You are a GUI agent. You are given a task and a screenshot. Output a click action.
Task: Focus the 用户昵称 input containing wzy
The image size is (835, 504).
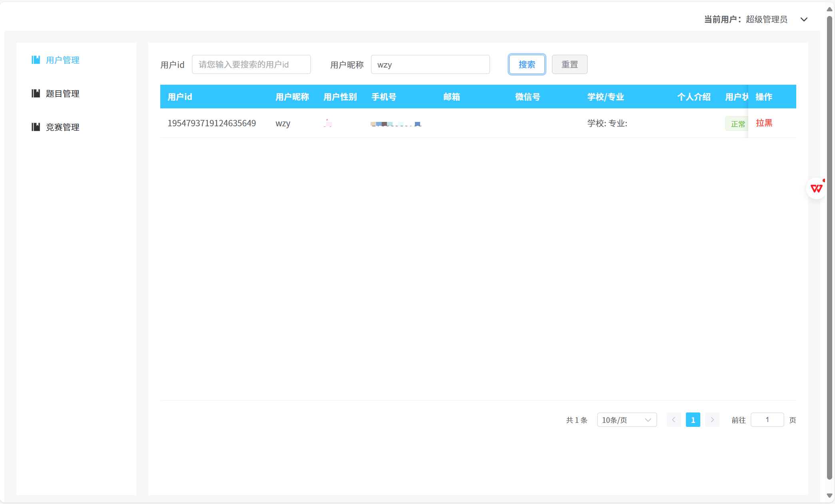(x=430, y=64)
